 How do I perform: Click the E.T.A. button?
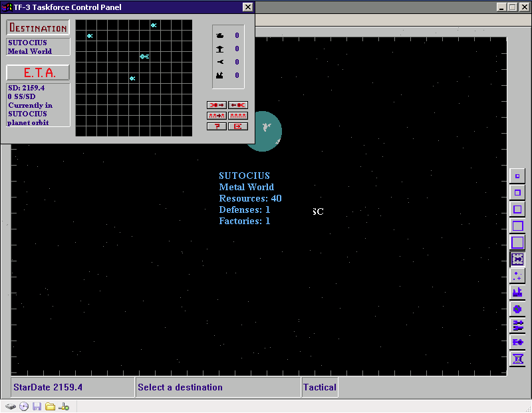tap(38, 72)
